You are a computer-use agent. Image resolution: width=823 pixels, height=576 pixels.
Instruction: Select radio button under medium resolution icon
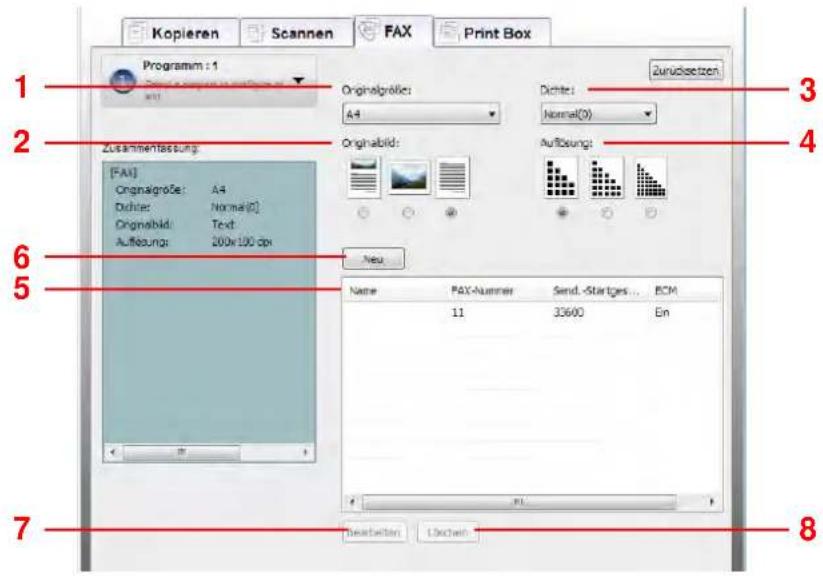[607, 213]
